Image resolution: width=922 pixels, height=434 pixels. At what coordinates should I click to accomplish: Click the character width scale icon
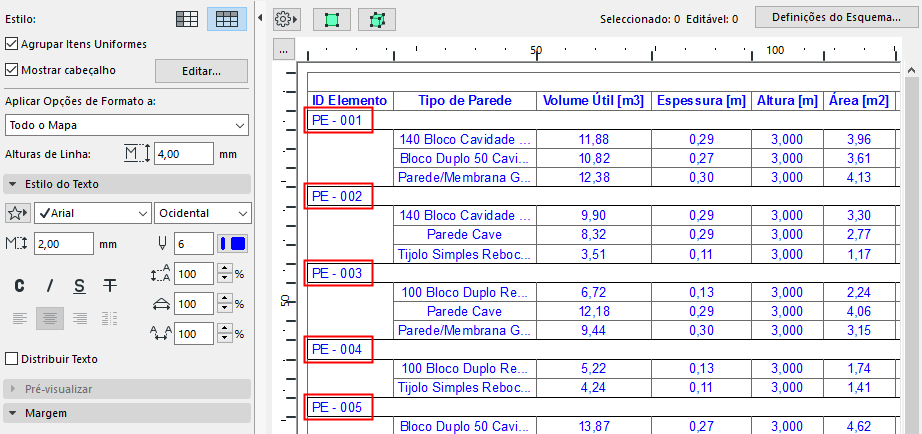pos(159,304)
